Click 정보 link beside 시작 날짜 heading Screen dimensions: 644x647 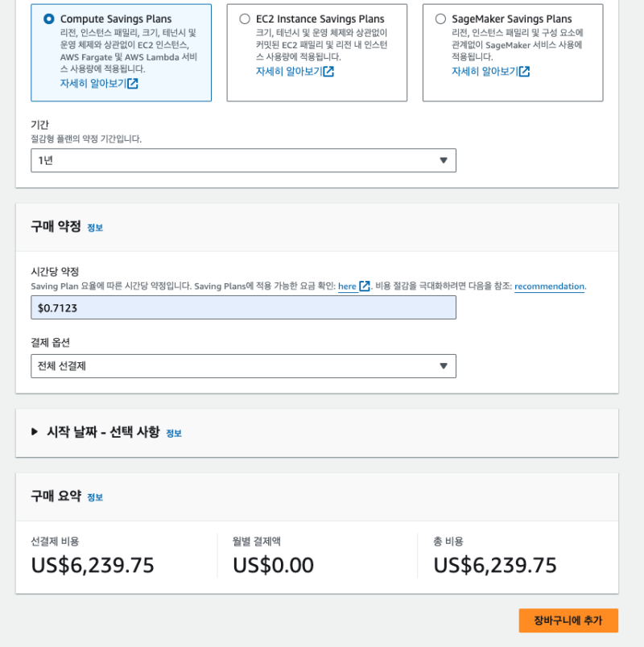coord(174,433)
